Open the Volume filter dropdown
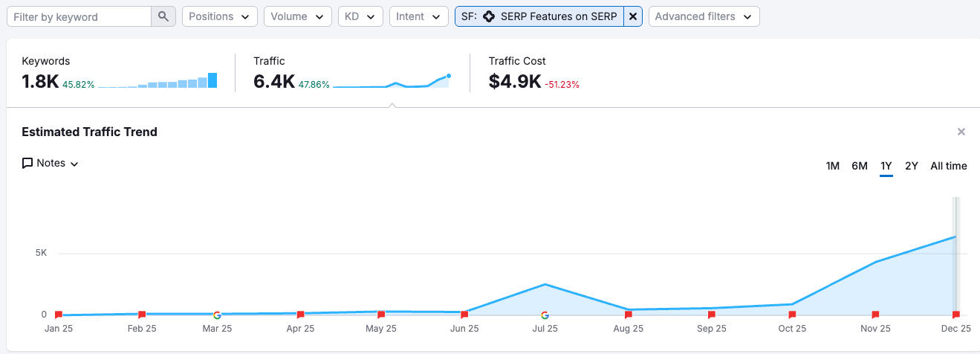This screenshot has height=354, width=980. click(x=297, y=16)
